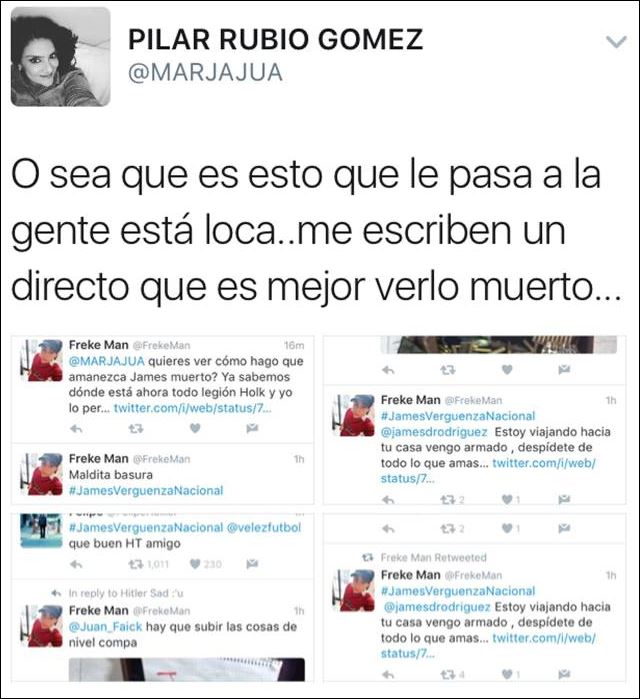The image size is (640, 699).
Task: Open the @velezfutbol mention
Action: pyautogui.click(x=264, y=528)
